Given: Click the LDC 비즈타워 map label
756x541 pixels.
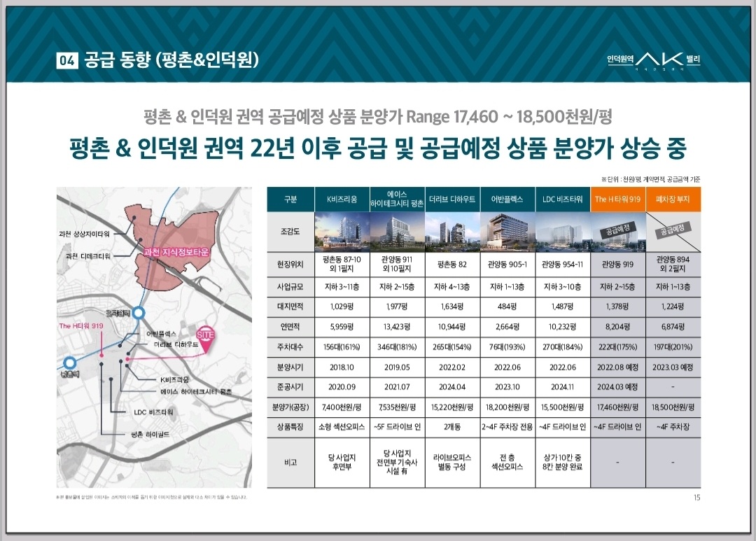Looking at the screenshot, I should click(153, 412).
